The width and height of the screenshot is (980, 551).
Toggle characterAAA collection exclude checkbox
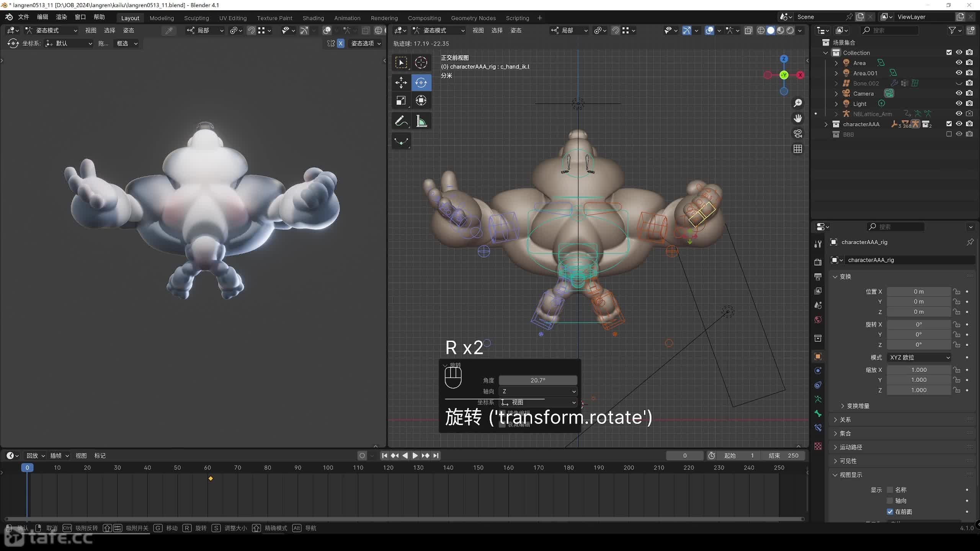tap(949, 124)
